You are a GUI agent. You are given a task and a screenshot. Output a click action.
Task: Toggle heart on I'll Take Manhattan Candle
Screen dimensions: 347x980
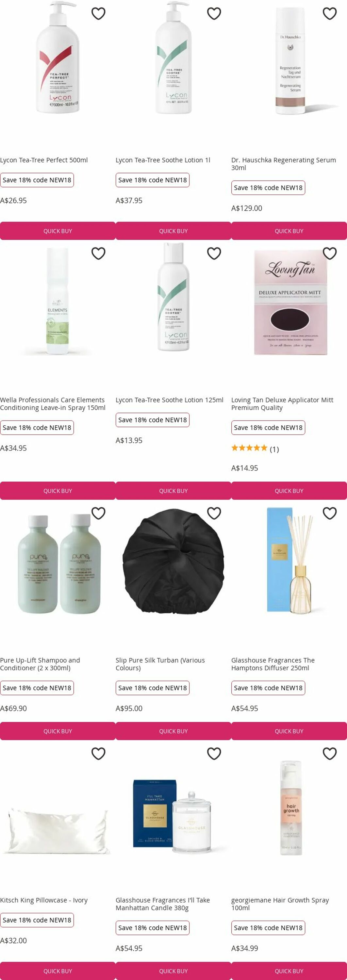pyautogui.click(x=214, y=753)
